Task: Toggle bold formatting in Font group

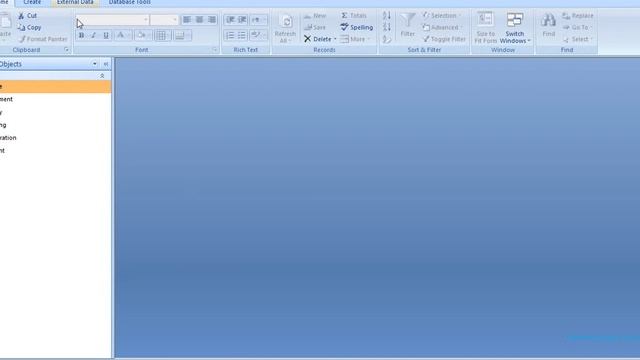Action: tap(81, 36)
